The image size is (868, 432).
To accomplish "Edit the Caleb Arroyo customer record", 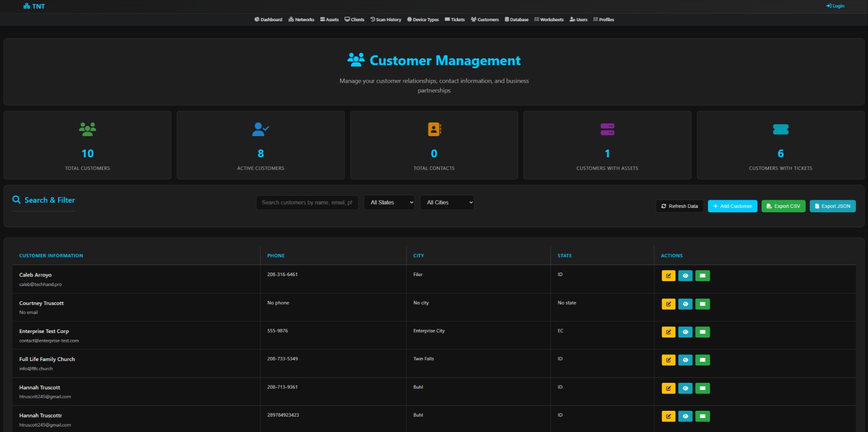I will [668, 276].
